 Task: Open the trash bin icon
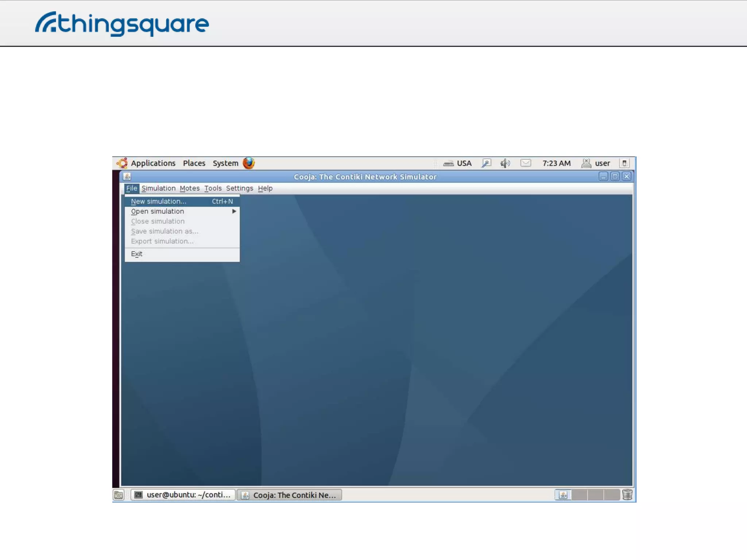[627, 495]
